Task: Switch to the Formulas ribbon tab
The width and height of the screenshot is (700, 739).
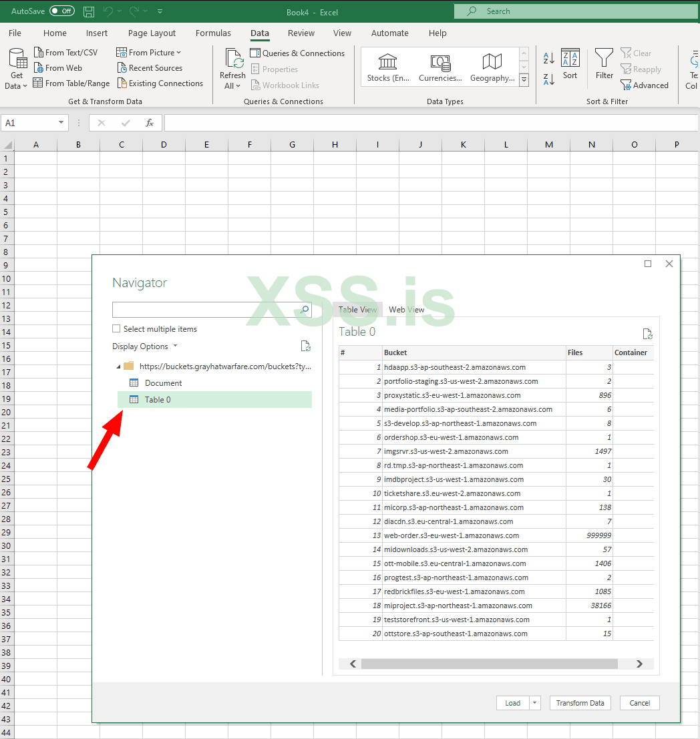Action: pos(213,33)
